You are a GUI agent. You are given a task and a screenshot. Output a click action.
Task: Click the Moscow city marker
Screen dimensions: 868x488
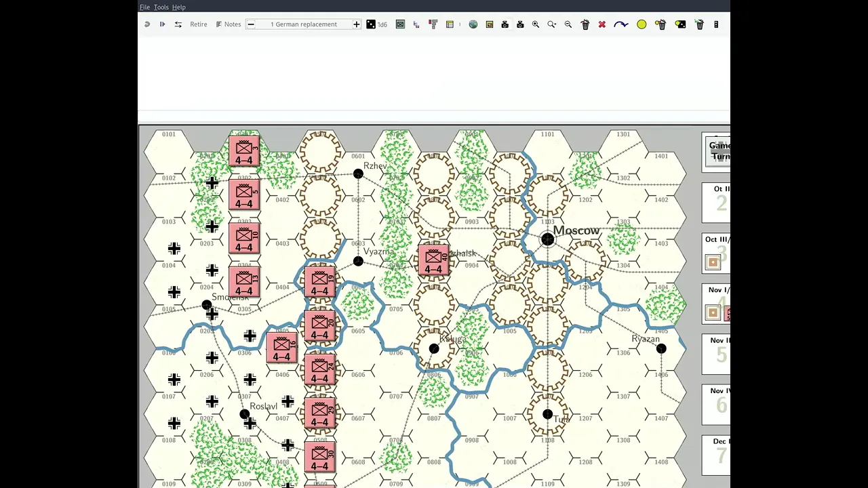[547, 239]
